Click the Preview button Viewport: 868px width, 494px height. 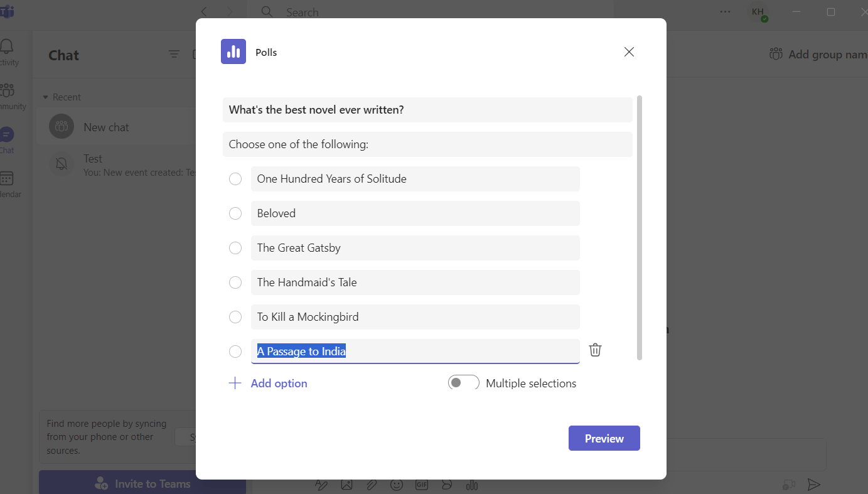pyautogui.click(x=604, y=438)
